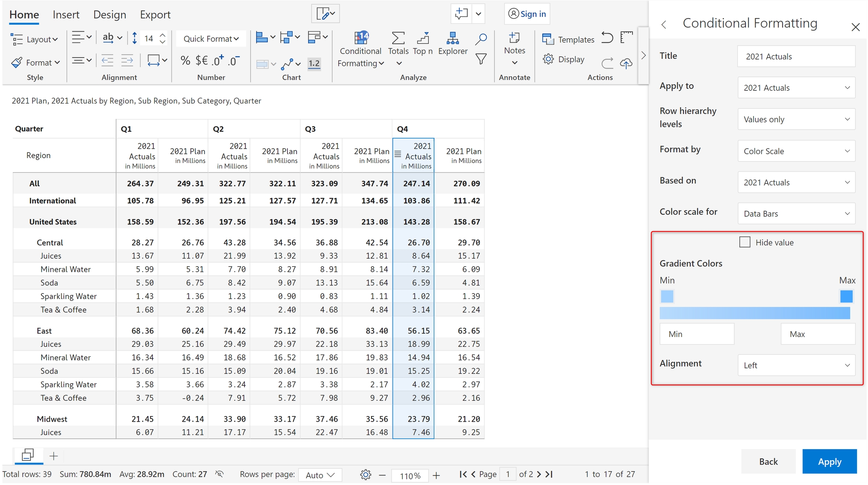Click the filter funnel icon
The width and height of the screenshot is (868, 485).
tap(481, 59)
